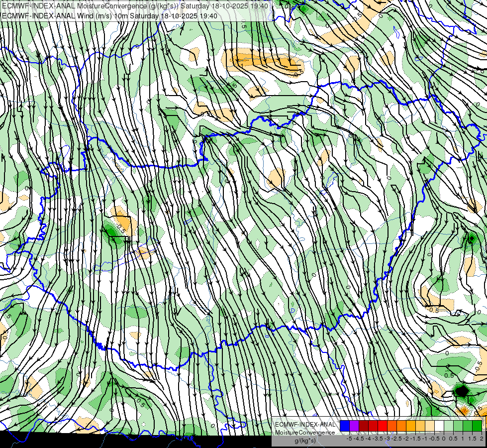Click the g/(kg*s) unit label in legend
The width and height of the screenshot is (487, 448).
click(304, 441)
